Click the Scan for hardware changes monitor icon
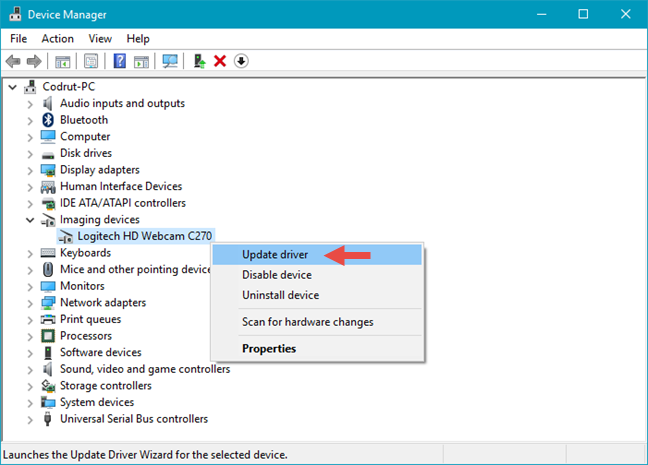This screenshot has height=465, width=648. coord(170,62)
